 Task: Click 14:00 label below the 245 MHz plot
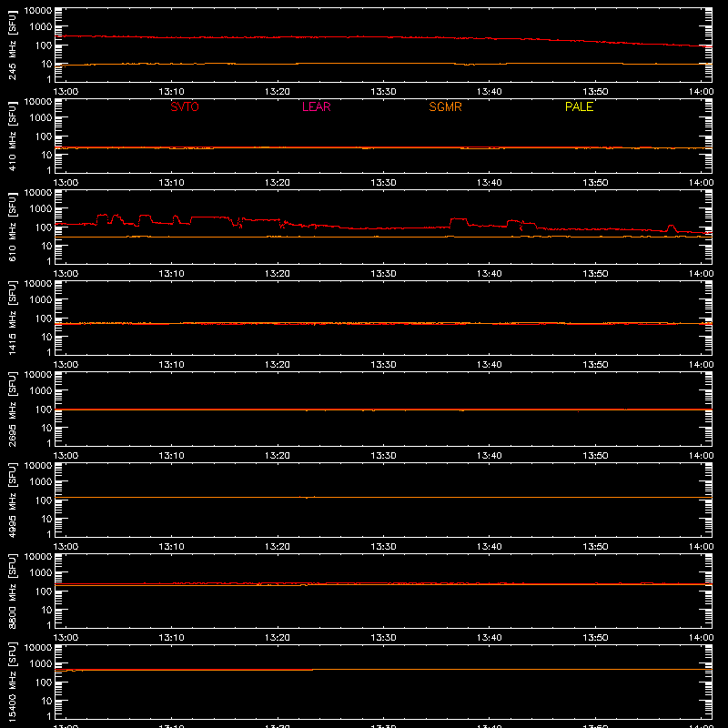701,92
